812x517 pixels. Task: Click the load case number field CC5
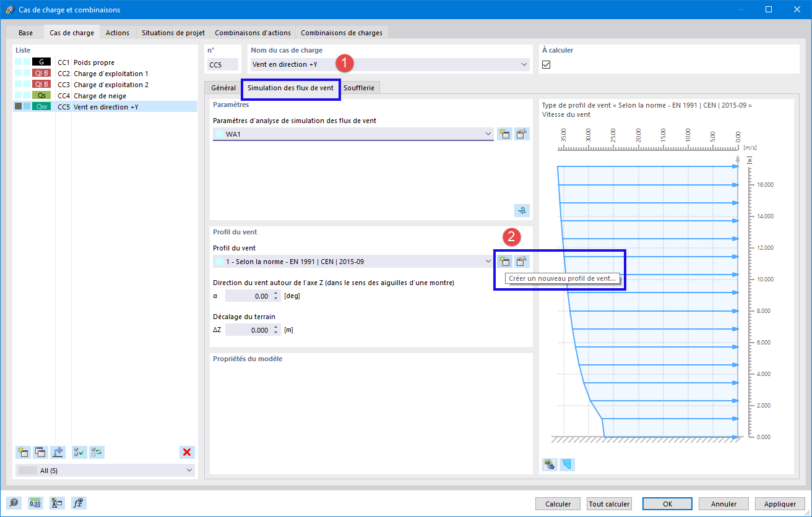point(223,64)
